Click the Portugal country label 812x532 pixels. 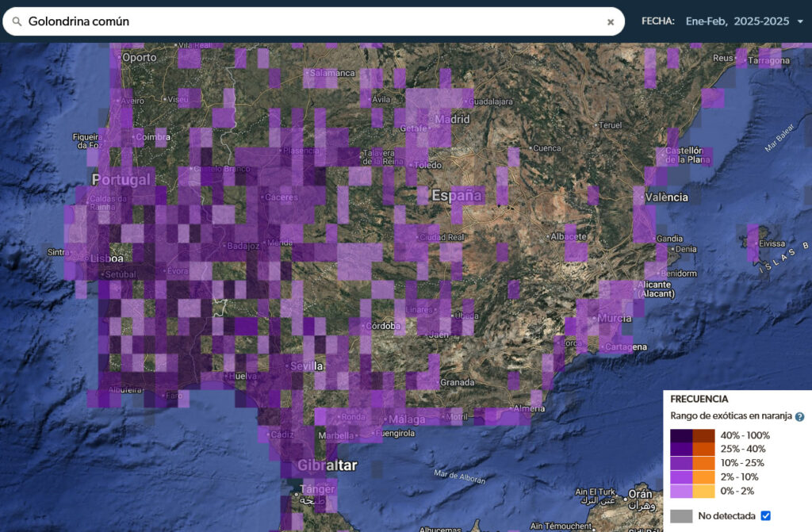(121, 179)
